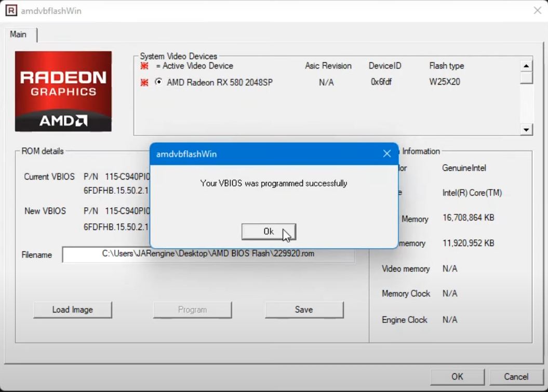The image size is (548, 392).
Task: Click the disabled Program button
Action: tap(192, 309)
